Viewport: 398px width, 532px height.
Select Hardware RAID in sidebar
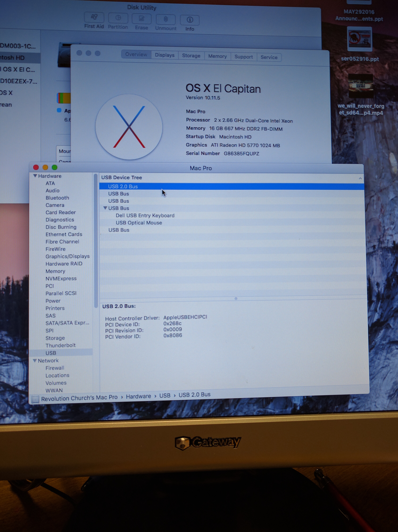point(64,264)
